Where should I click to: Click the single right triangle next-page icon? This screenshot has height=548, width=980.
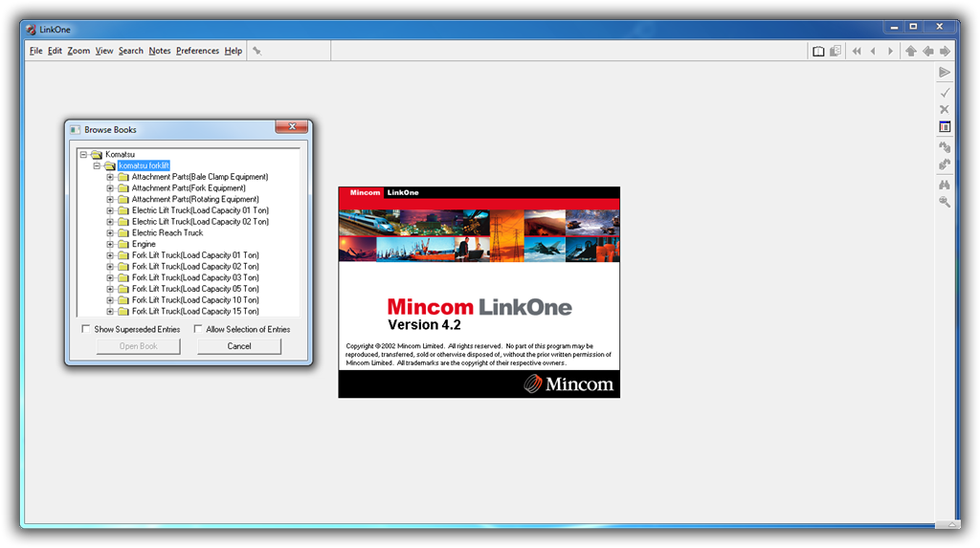(890, 52)
